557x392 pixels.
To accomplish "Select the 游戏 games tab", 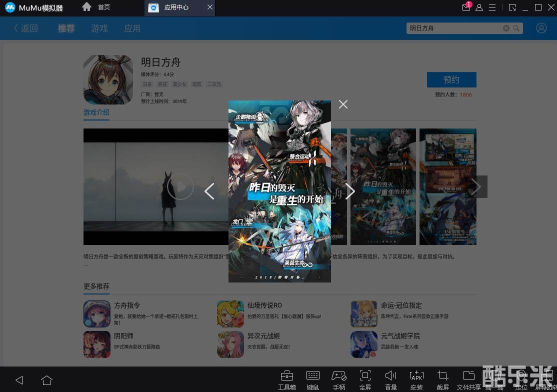I will tap(99, 28).
